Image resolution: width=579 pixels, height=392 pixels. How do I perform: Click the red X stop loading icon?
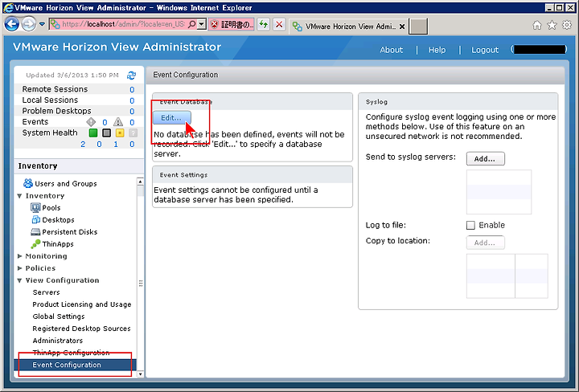click(x=279, y=24)
